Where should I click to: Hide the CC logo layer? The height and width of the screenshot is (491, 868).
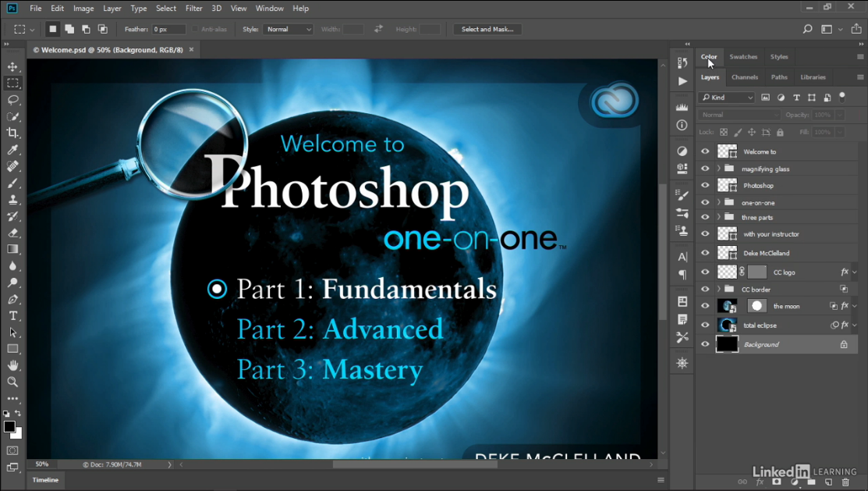705,272
